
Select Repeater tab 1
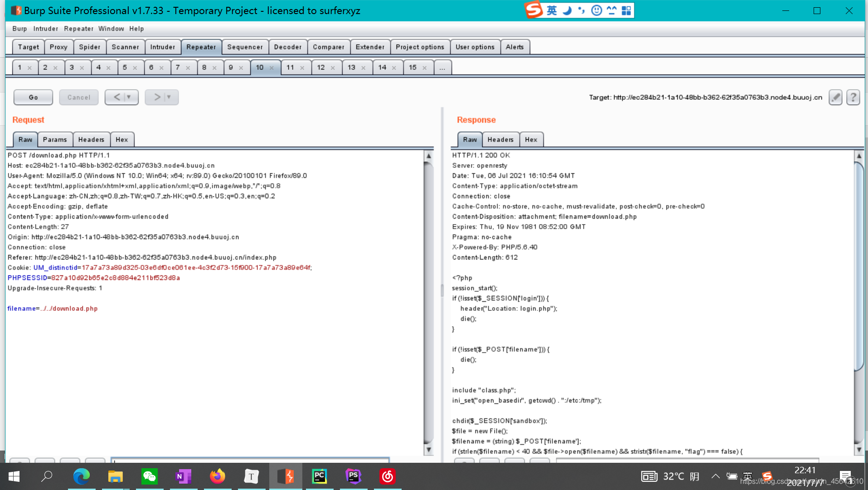(x=25, y=68)
